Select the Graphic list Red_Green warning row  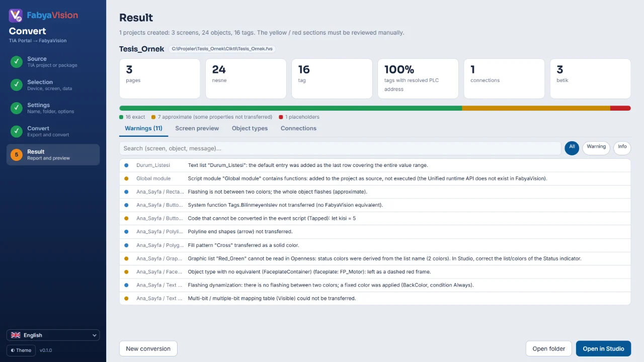click(375, 258)
